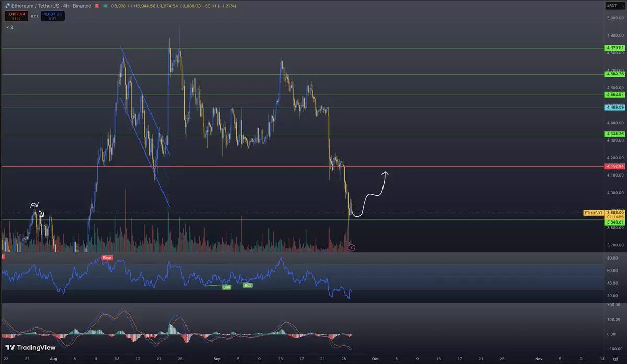This screenshot has width=627, height=364.
Task: Click the red Bear divergence label
Action: (107, 257)
